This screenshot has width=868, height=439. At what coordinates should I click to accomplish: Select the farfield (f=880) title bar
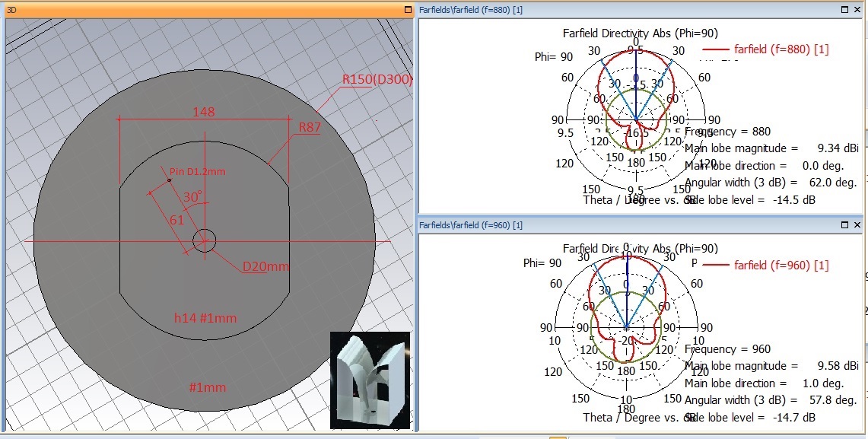click(609, 10)
